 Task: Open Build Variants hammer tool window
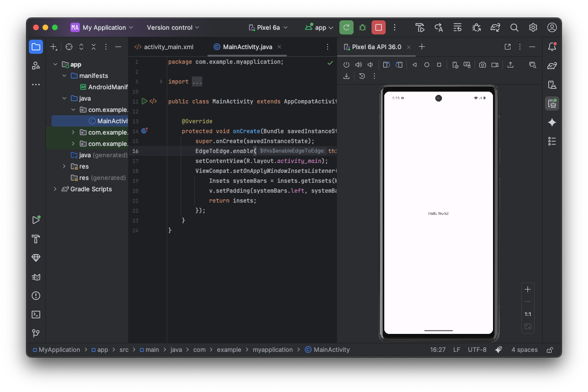click(36, 239)
